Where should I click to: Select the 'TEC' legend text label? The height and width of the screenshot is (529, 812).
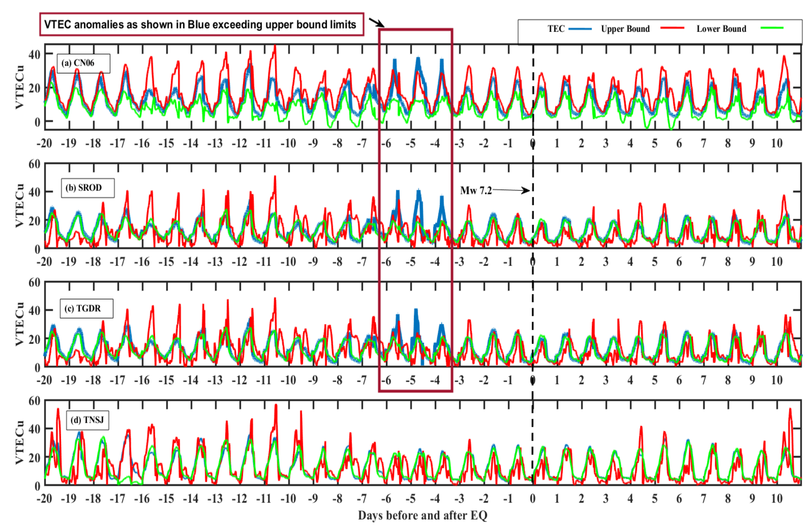[556, 29]
